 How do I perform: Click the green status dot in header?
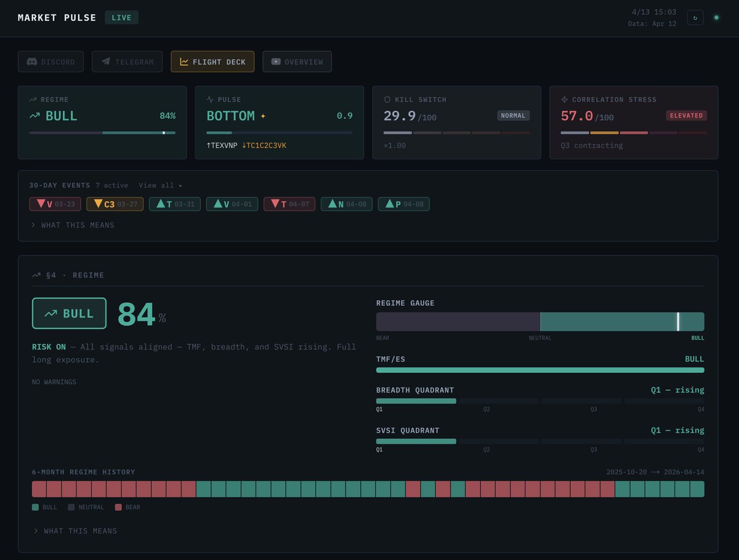pos(716,17)
